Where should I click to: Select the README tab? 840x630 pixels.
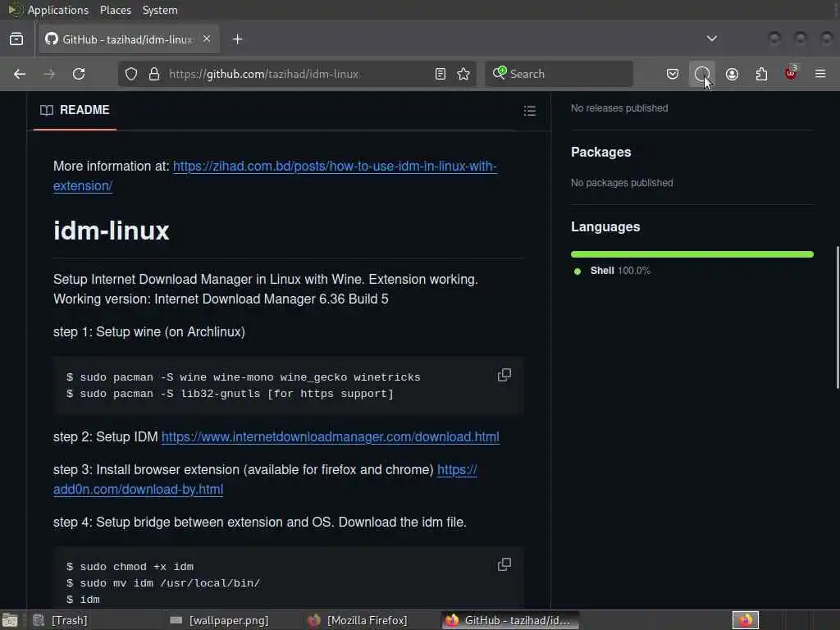tap(75, 111)
